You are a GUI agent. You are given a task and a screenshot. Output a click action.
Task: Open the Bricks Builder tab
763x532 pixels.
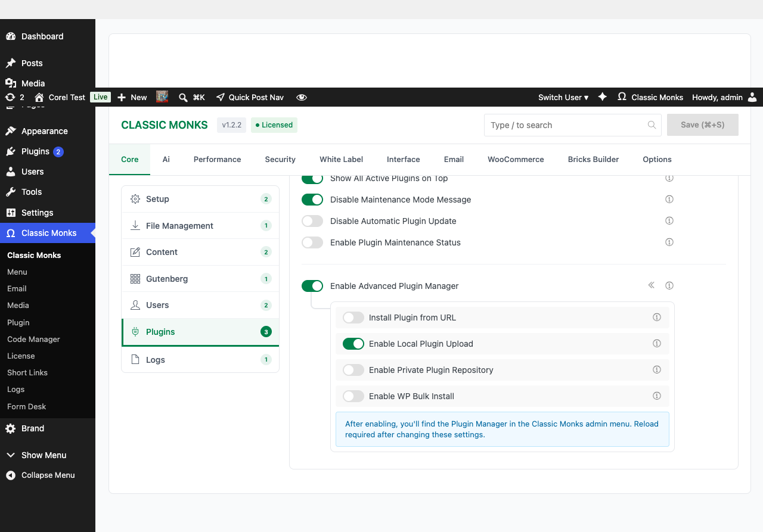point(594,159)
